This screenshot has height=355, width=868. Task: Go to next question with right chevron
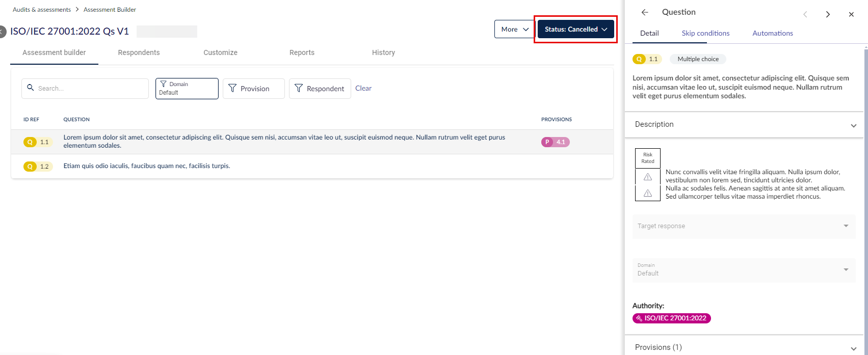[828, 14]
